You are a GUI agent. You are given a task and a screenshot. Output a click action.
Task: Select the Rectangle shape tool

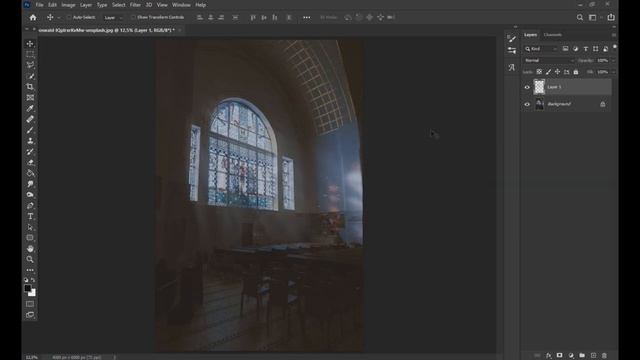tap(30, 238)
